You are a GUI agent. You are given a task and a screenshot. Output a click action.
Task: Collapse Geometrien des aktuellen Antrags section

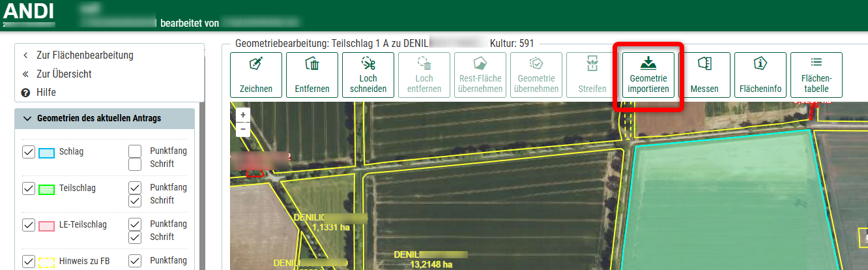(104, 119)
